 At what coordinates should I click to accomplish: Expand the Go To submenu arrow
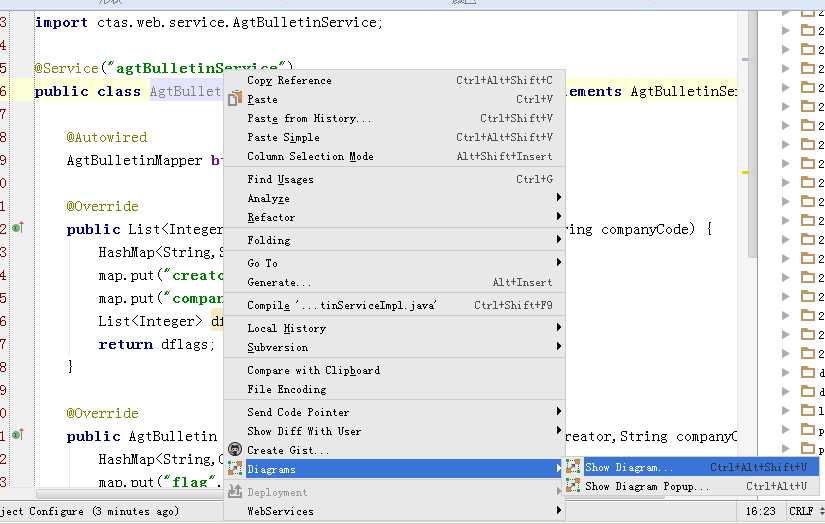559,262
